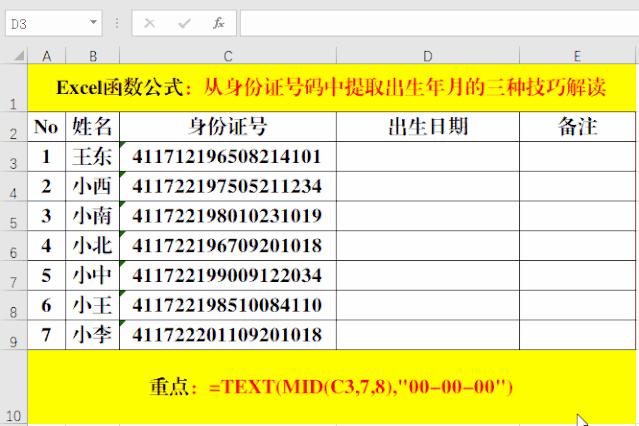
Task: Click the No cell with value 1
Action: 46,157
